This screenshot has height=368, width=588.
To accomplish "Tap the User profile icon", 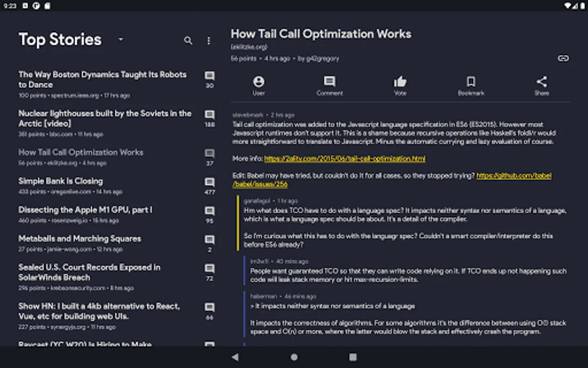I will 258,85.
